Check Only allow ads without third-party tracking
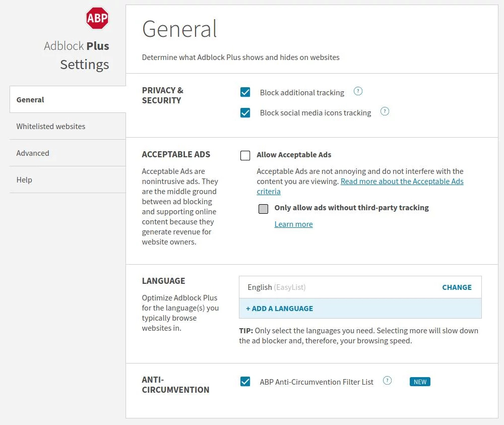Image resolution: width=504 pixels, height=425 pixels. pos(263,208)
